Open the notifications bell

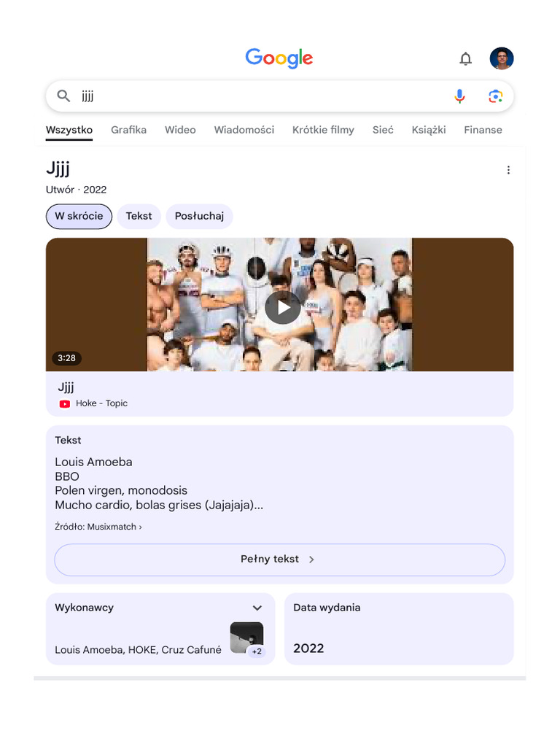465,58
